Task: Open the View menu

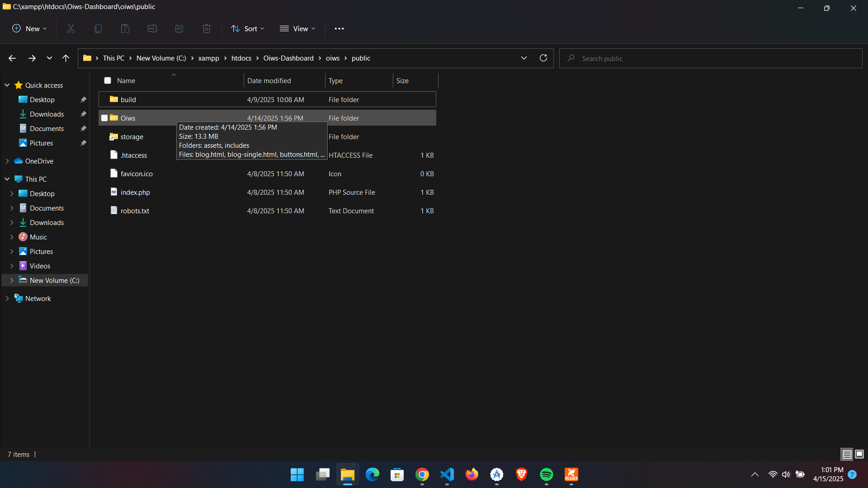Action: click(297, 28)
